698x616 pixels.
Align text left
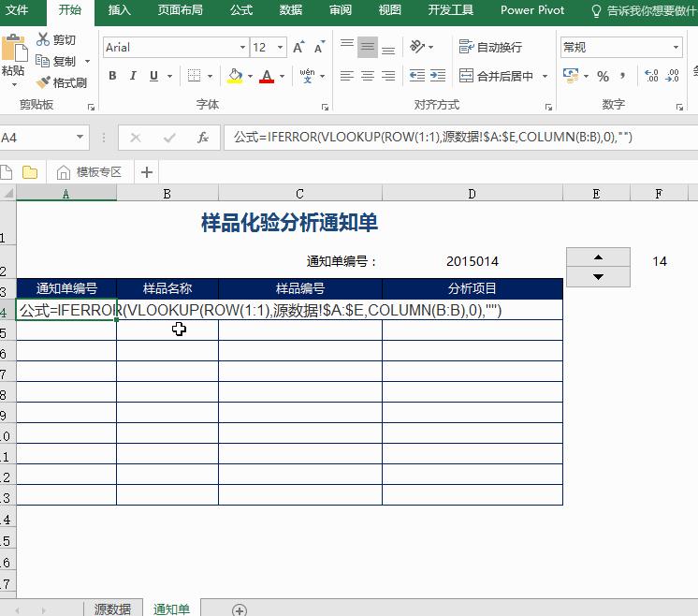(x=347, y=76)
